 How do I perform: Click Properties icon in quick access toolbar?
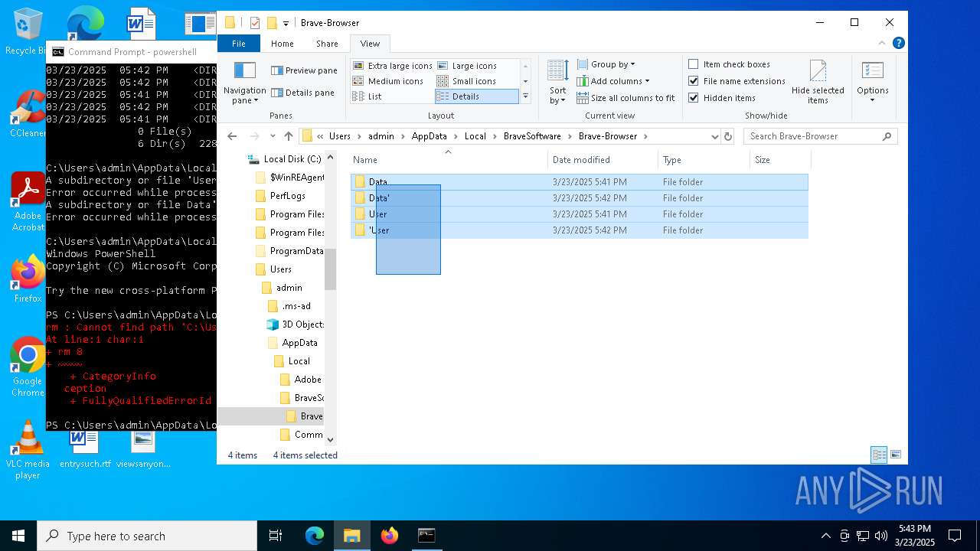pos(255,23)
